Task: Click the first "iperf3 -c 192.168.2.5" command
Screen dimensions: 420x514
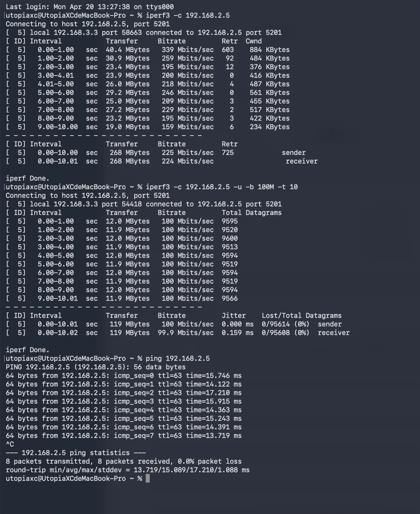Action: pyautogui.click(x=188, y=15)
